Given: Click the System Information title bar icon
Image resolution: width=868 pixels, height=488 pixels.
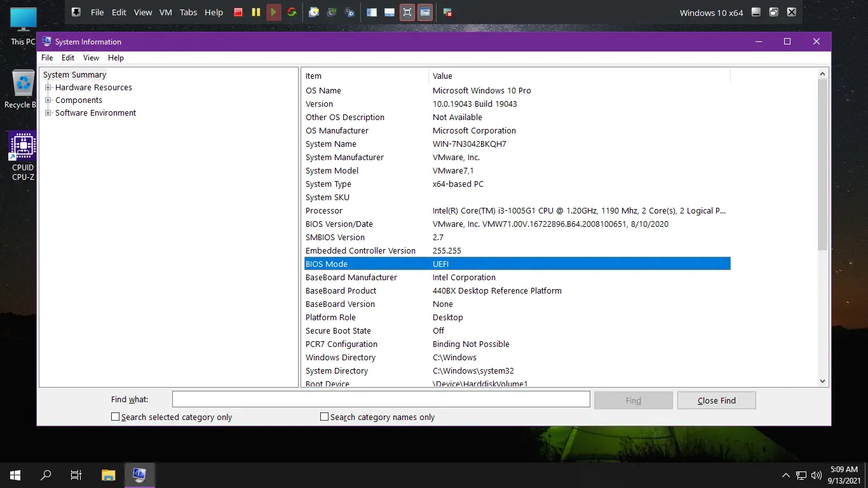Looking at the screenshot, I should 46,41.
